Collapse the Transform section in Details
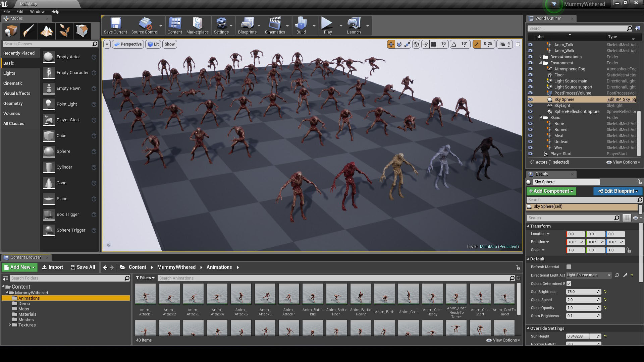644x362 pixels. click(x=528, y=226)
